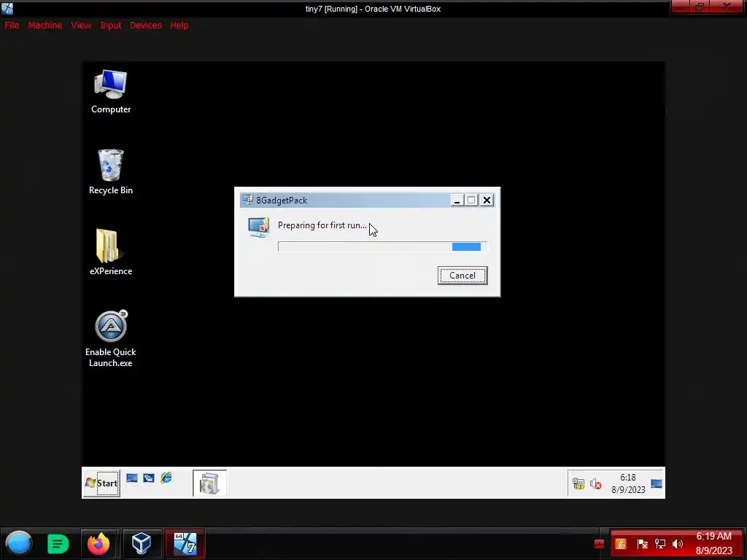Viewport: 747px width, 560px height.
Task: Select the Recycle Bin desktop icon
Action: point(111,172)
